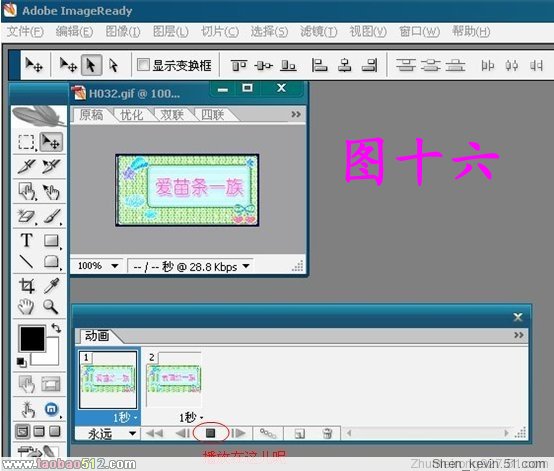Open the 滤镜(T) menu
This screenshot has width=554, height=471.
[319, 32]
